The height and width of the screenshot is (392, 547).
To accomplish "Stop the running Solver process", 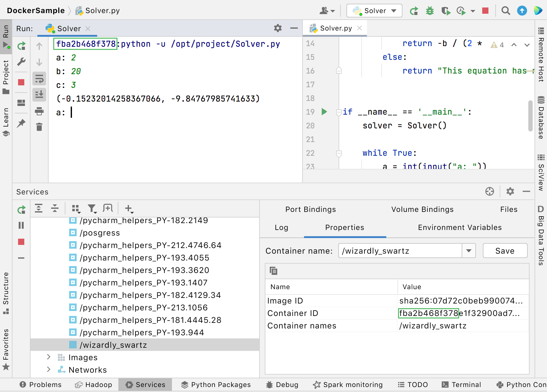I will (21, 82).
